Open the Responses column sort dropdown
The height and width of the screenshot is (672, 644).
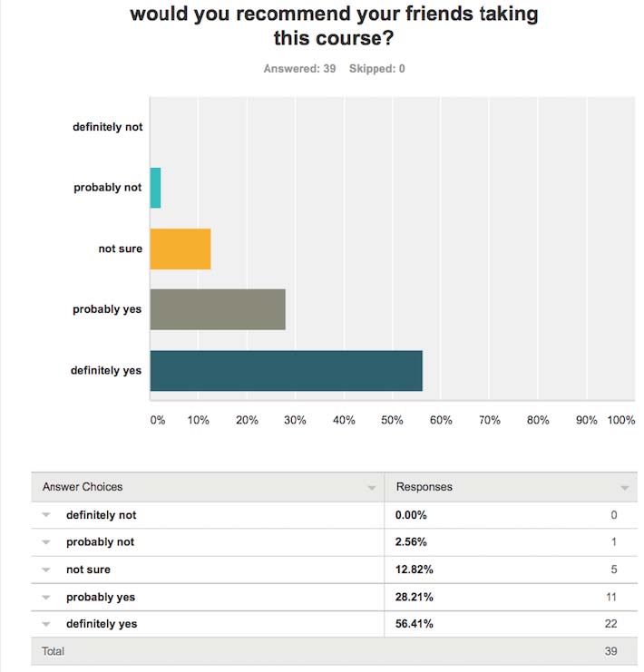[x=625, y=488]
